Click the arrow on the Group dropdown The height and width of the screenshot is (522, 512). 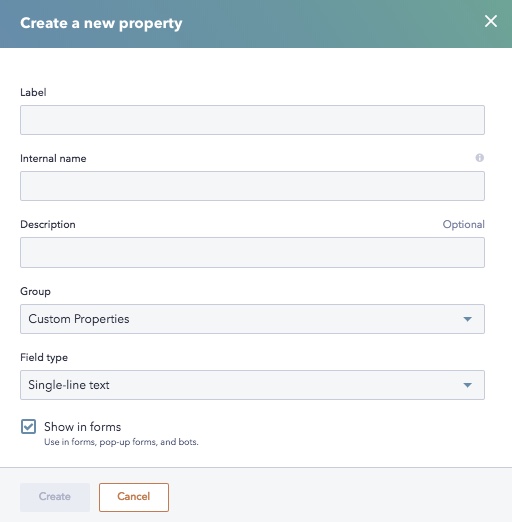467,319
